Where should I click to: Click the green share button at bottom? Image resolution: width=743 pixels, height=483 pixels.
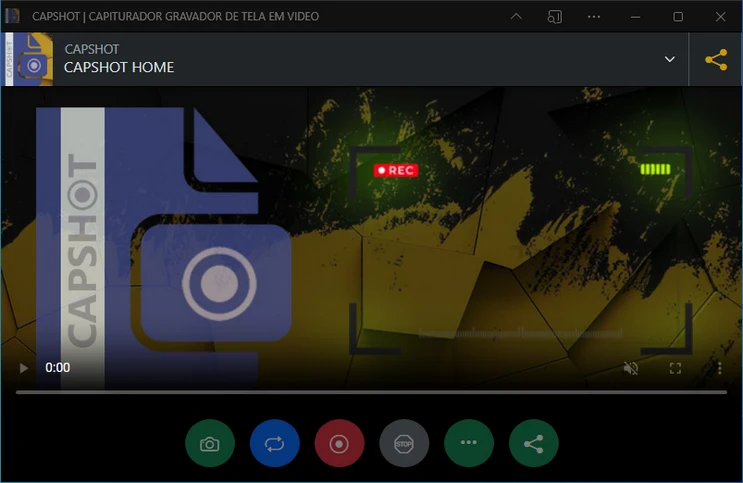534,444
